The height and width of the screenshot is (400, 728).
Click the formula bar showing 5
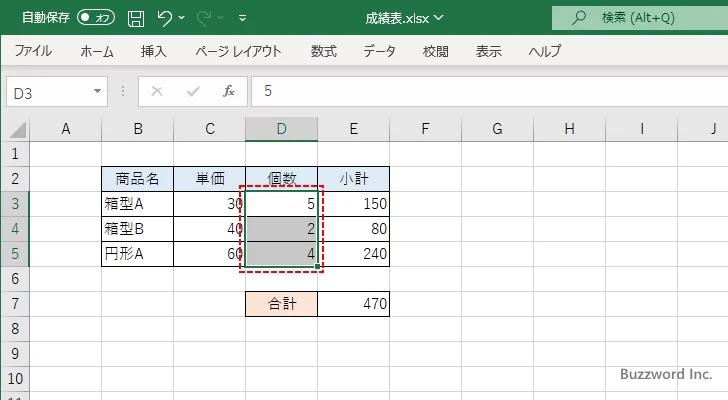click(489, 91)
